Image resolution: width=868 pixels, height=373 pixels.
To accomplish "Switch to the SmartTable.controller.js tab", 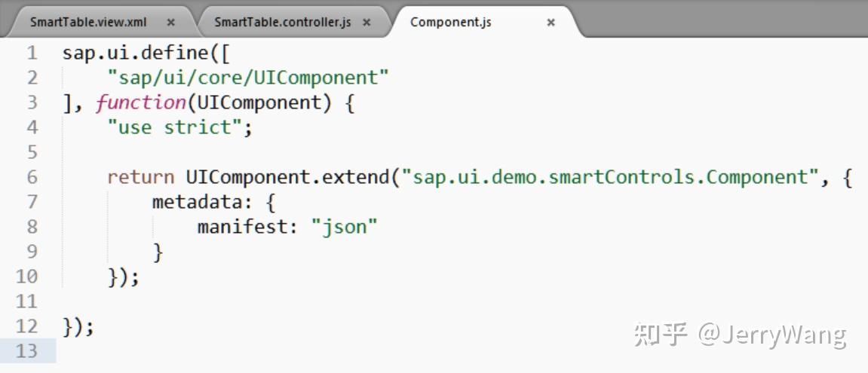I will [282, 23].
